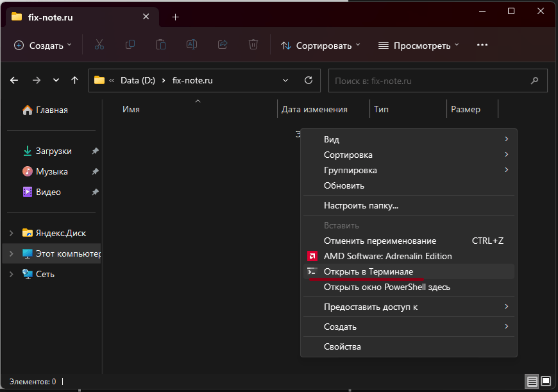
Task: Refresh the folder with circular arrow
Action: point(309,80)
